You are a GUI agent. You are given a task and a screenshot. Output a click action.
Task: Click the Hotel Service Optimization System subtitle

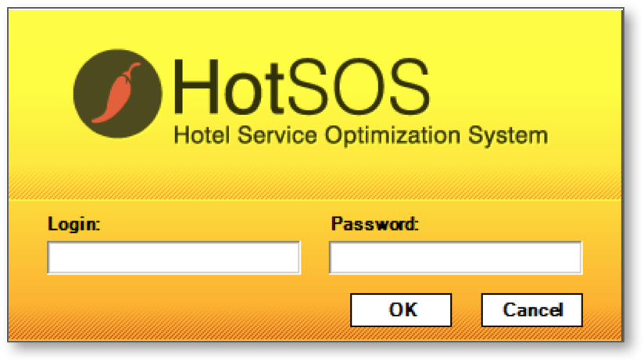tap(360, 135)
